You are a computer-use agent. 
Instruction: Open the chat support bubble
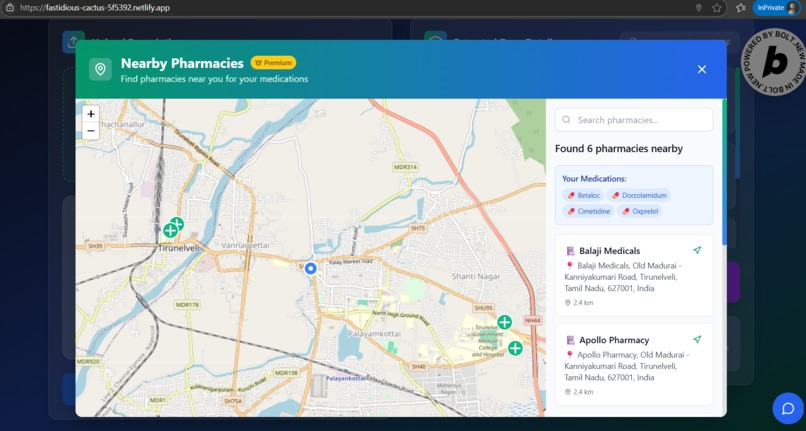788,408
